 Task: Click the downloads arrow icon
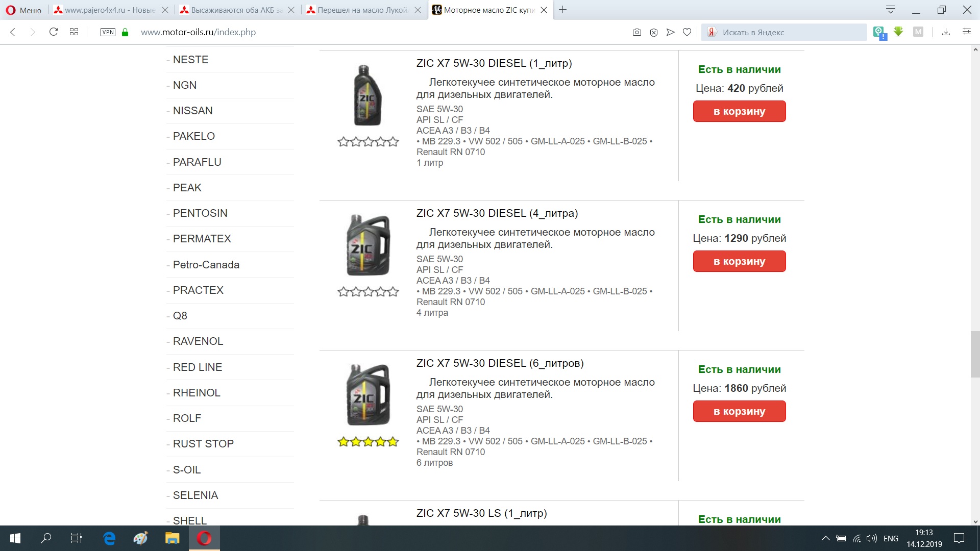pyautogui.click(x=946, y=32)
